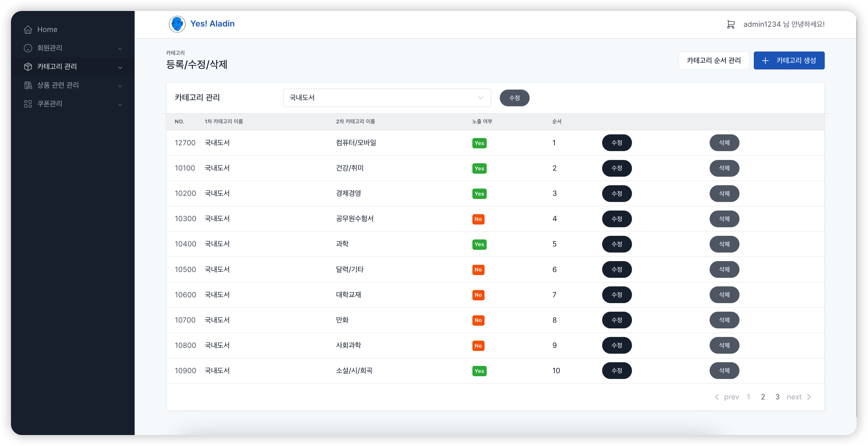This screenshot has width=868, height=446.
Task: Click the box icon for 카테고리 관리
Action: tap(28, 67)
